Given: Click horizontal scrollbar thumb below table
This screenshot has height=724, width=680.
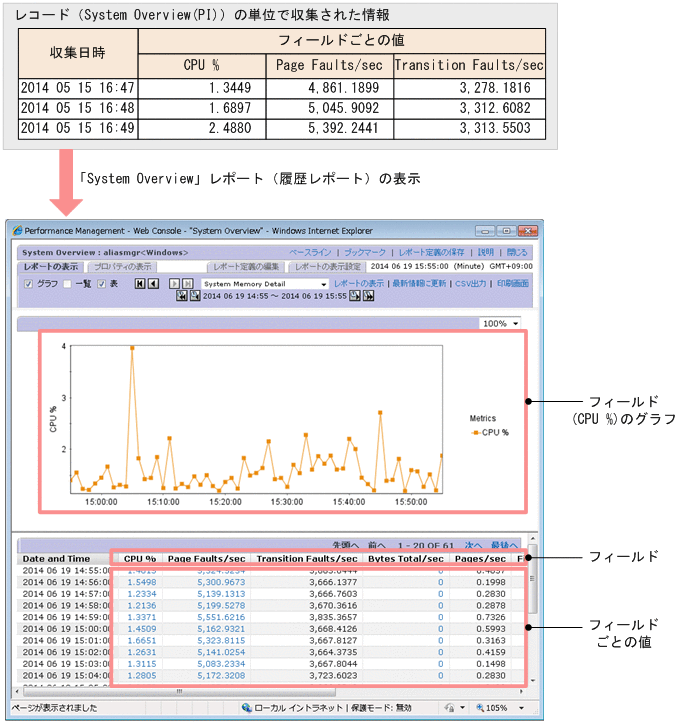Looking at the screenshot, I should pyautogui.click(x=180, y=691).
